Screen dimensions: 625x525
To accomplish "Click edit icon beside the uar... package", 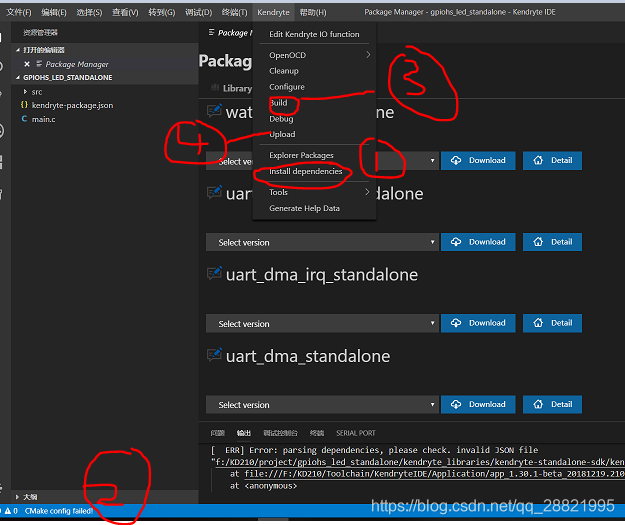I will [x=214, y=192].
